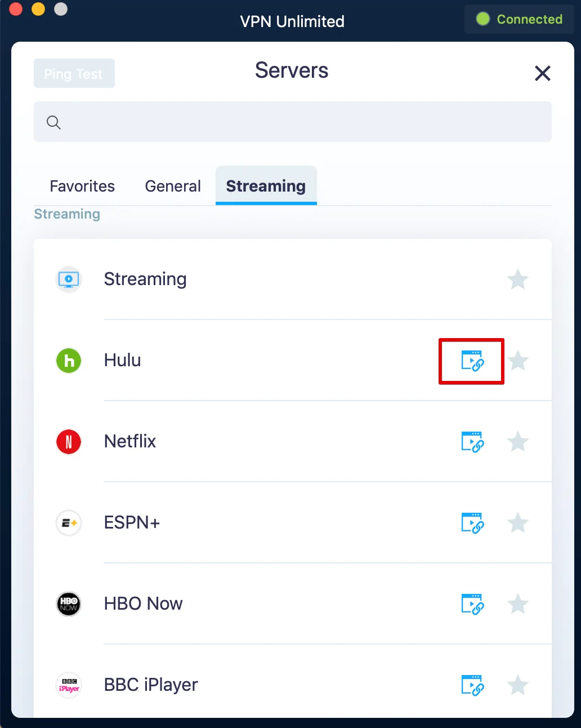Switch to the Favorites tab

(82, 186)
